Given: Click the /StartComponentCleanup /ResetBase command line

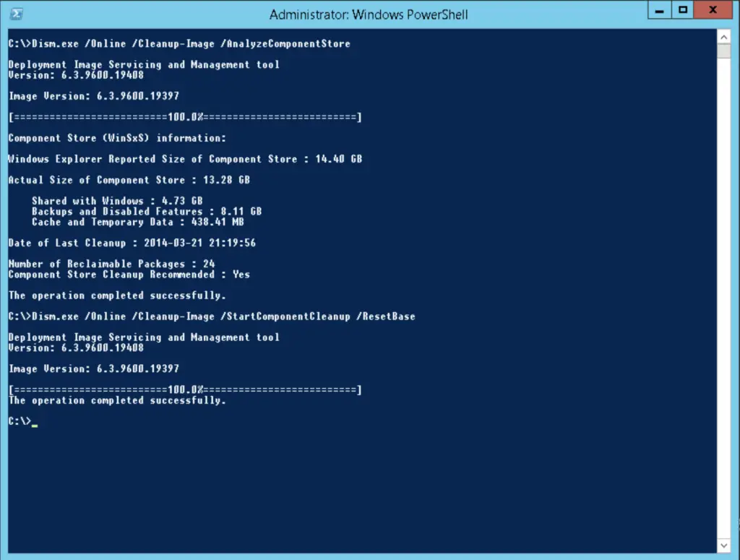Looking at the screenshot, I should coord(212,316).
